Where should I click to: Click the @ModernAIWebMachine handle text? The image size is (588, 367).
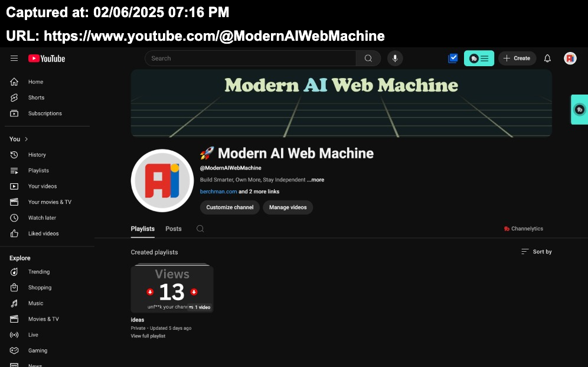coord(231,168)
